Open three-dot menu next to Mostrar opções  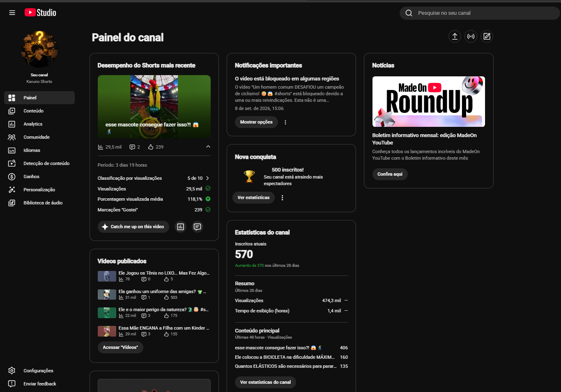coord(285,122)
